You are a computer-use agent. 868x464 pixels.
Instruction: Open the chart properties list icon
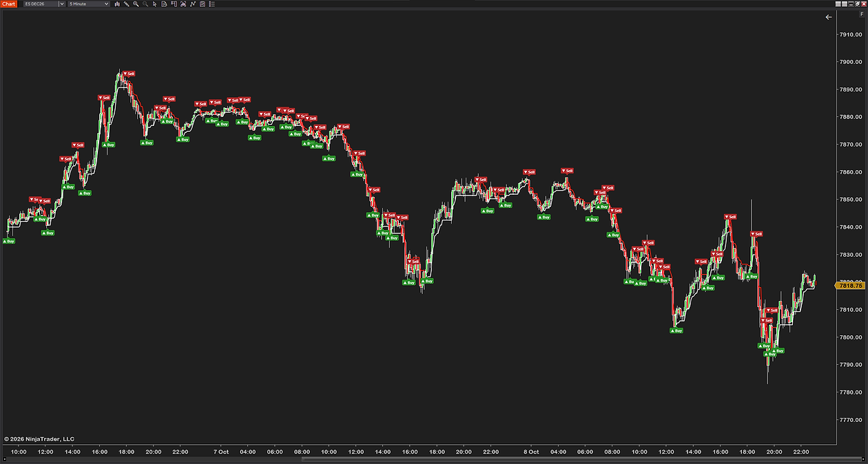(211, 4)
